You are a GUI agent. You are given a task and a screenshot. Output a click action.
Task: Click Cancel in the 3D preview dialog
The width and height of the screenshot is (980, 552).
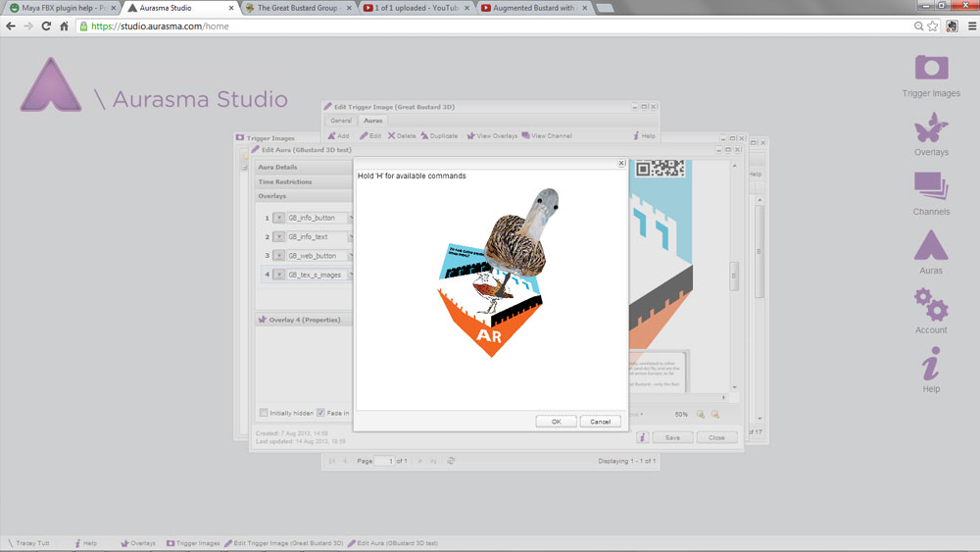tap(600, 422)
